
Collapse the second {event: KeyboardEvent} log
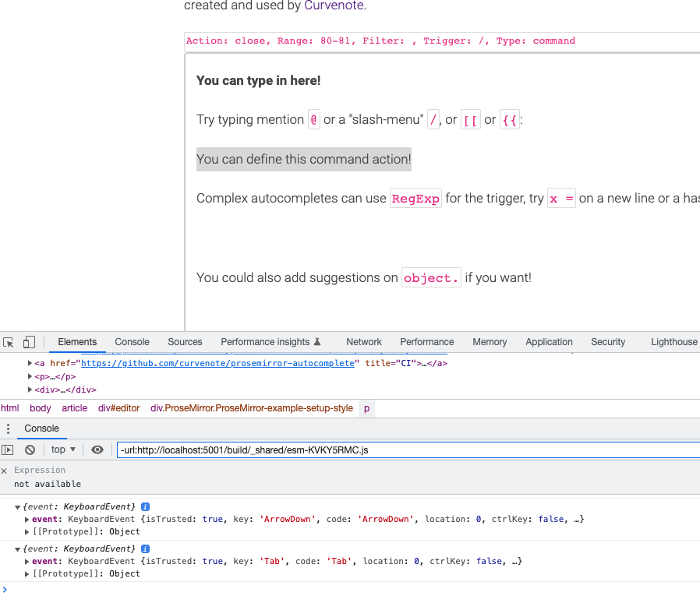coord(17,549)
